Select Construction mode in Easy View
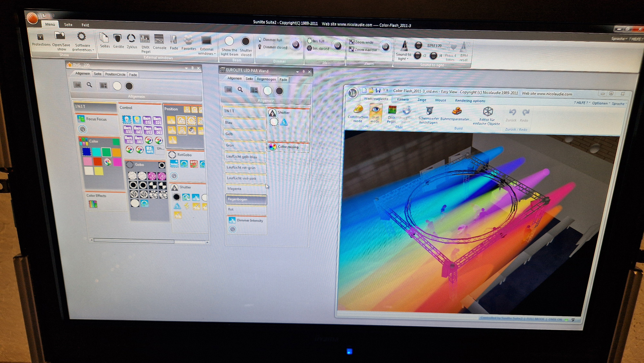This screenshot has height=363, width=644. pyautogui.click(x=358, y=110)
